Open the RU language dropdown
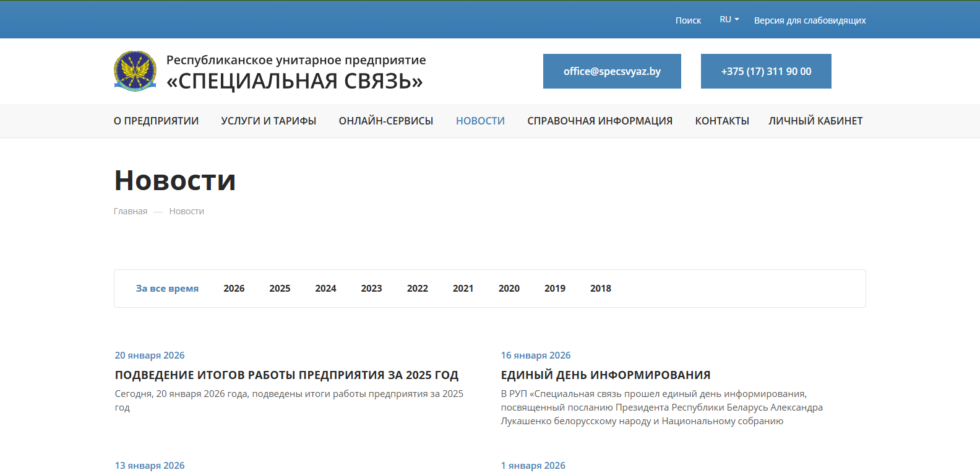This screenshot has width=980, height=475. click(x=729, y=20)
